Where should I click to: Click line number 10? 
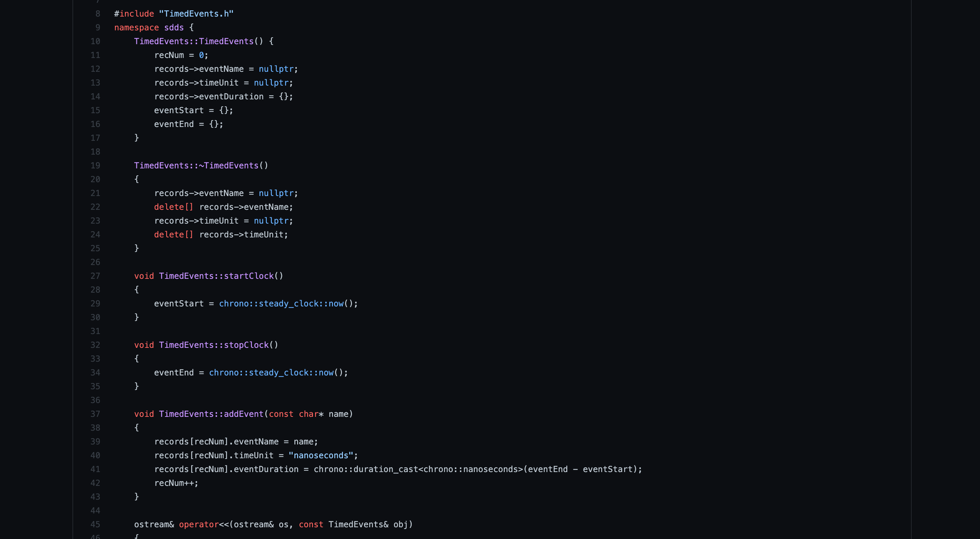coord(95,41)
